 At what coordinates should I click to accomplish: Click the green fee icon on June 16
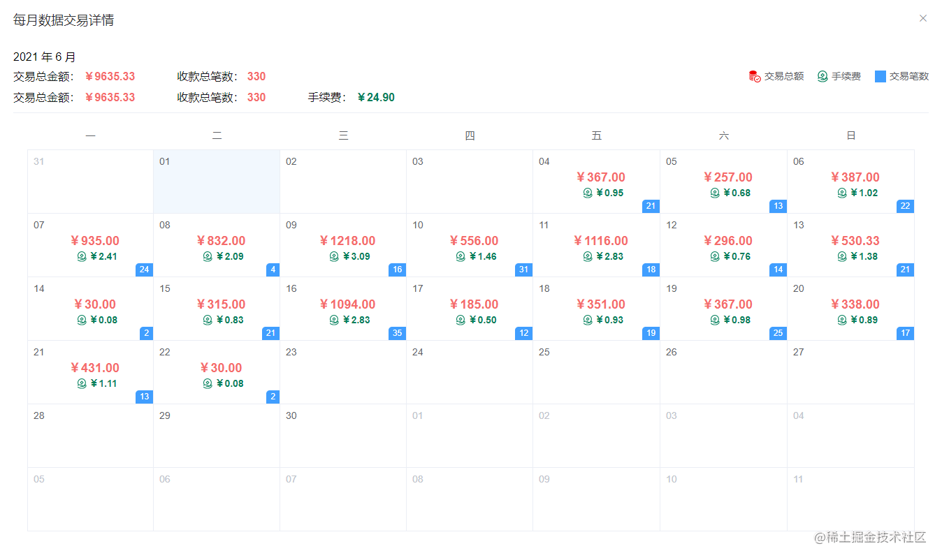pyautogui.click(x=334, y=320)
